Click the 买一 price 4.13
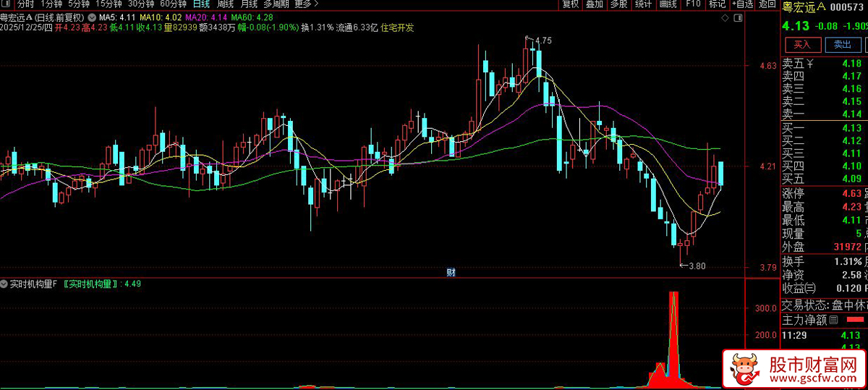Image resolution: width=868 pixels, height=390 pixels. (x=851, y=128)
